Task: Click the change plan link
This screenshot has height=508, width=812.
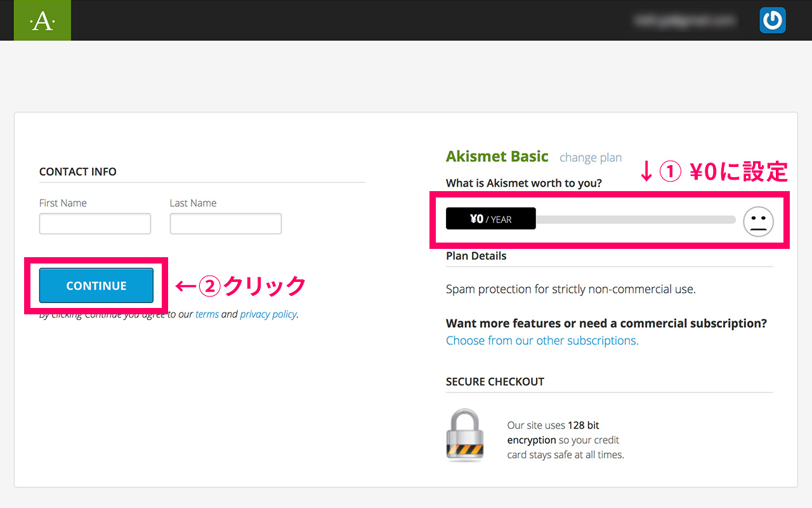Action: 590,157
